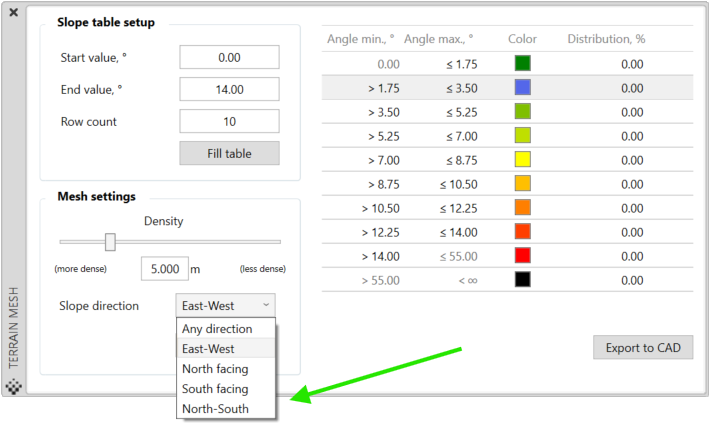The width and height of the screenshot is (713, 435).
Task: Close the Terrain Mesh panel
Action: pos(14,13)
